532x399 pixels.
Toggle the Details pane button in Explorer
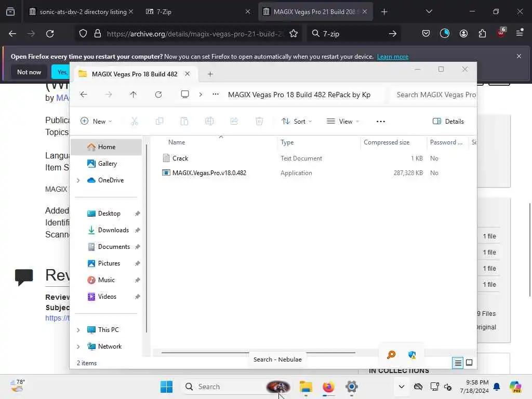click(x=448, y=121)
